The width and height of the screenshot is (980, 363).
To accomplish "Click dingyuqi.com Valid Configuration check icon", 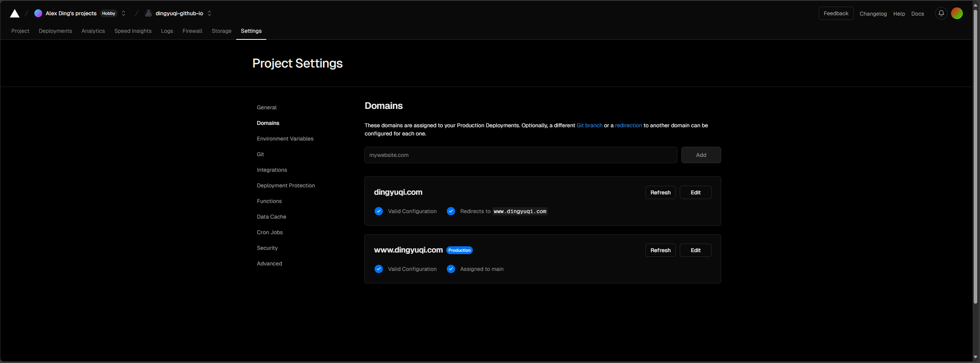I will tap(378, 211).
